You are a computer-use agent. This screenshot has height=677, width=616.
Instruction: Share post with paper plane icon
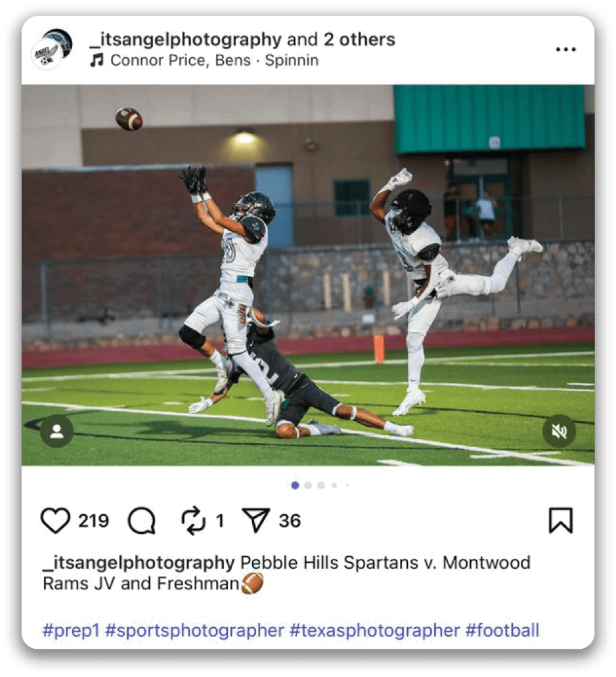point(255,520)
